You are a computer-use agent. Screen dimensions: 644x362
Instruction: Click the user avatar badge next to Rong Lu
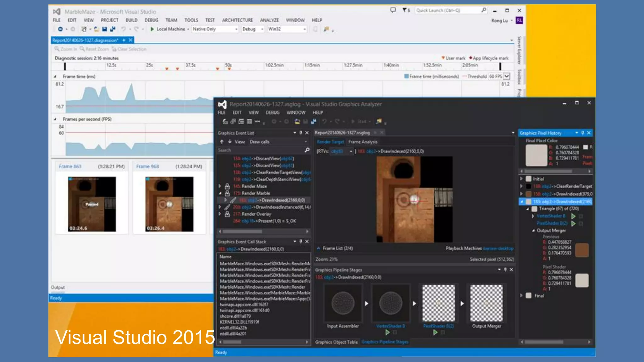pos(519,20)
